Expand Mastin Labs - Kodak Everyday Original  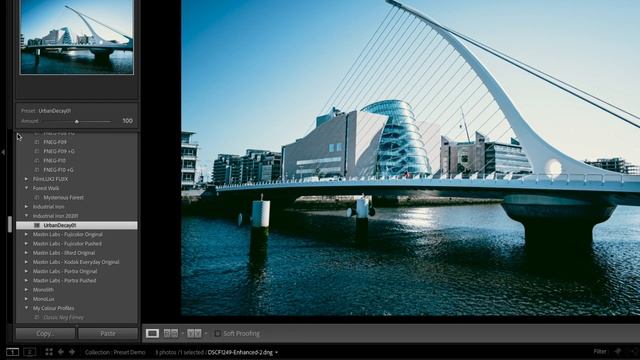(x=27, y=262)
